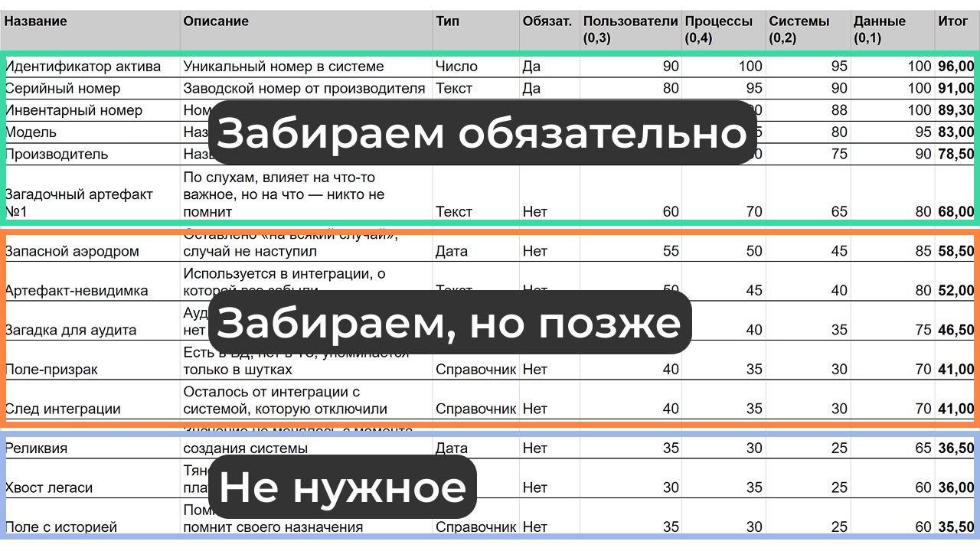The image size is (980, 551).
Task: Select the total value "78,50"
Action: [956, 154]
